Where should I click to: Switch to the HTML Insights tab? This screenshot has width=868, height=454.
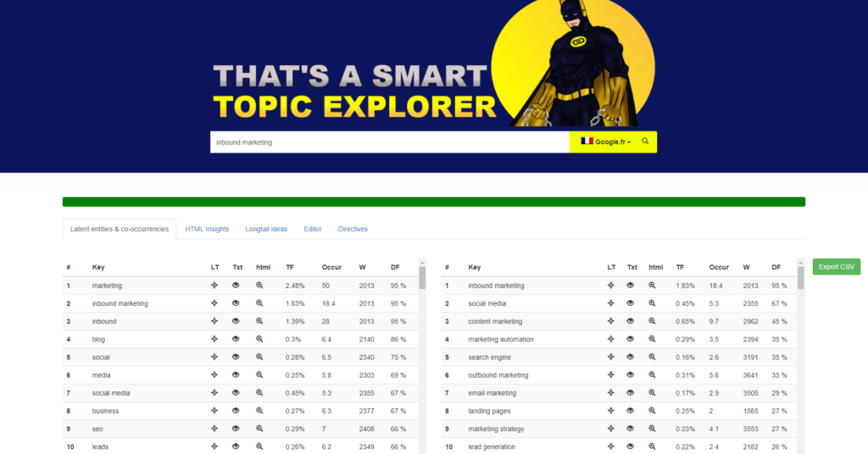point(207,229)
